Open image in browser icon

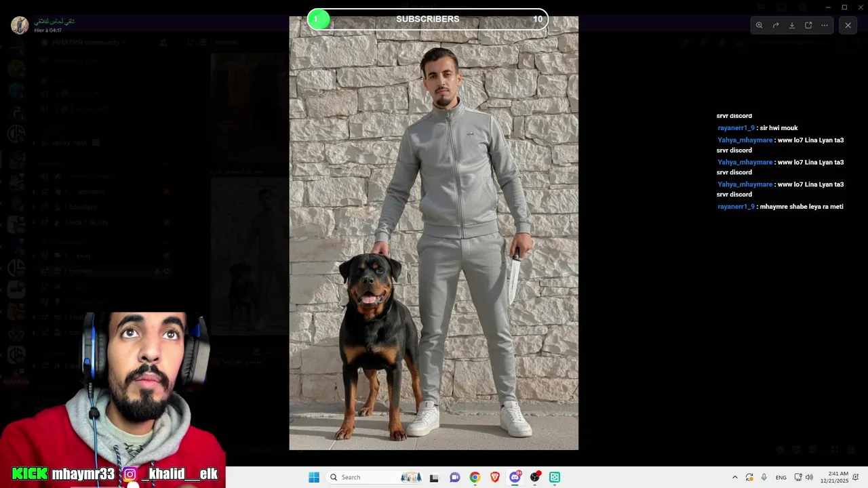tap(808, 25)
